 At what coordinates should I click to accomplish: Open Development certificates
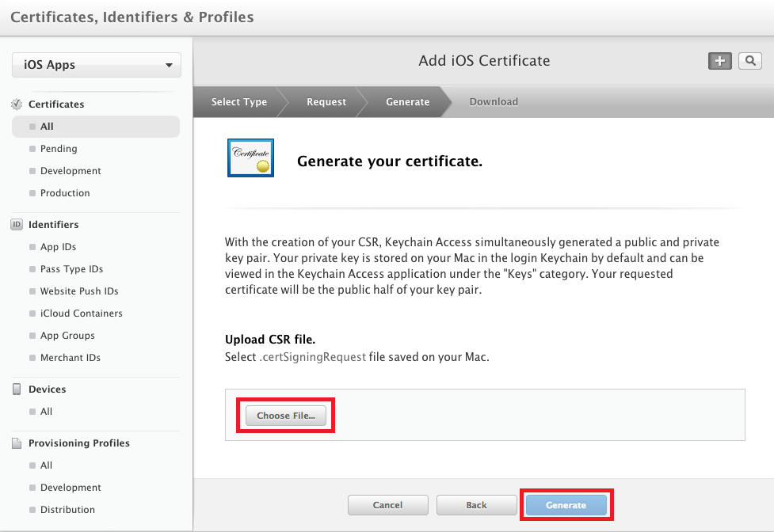click(71, 170)
